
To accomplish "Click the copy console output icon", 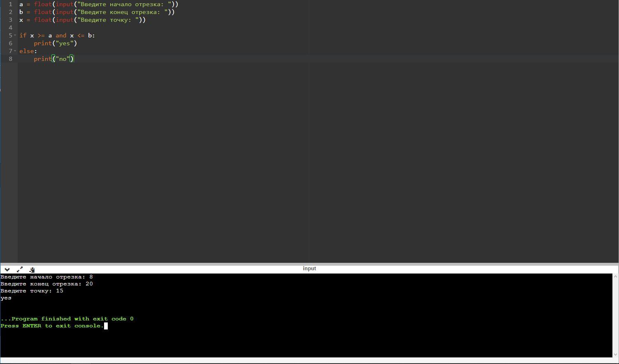I will tap(32, 270).
